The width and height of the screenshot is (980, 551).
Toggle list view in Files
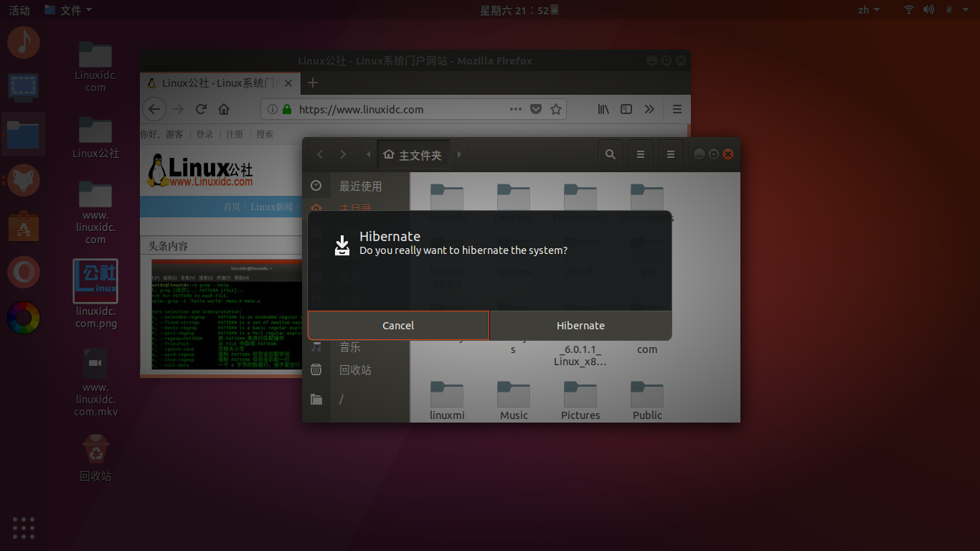641,154
